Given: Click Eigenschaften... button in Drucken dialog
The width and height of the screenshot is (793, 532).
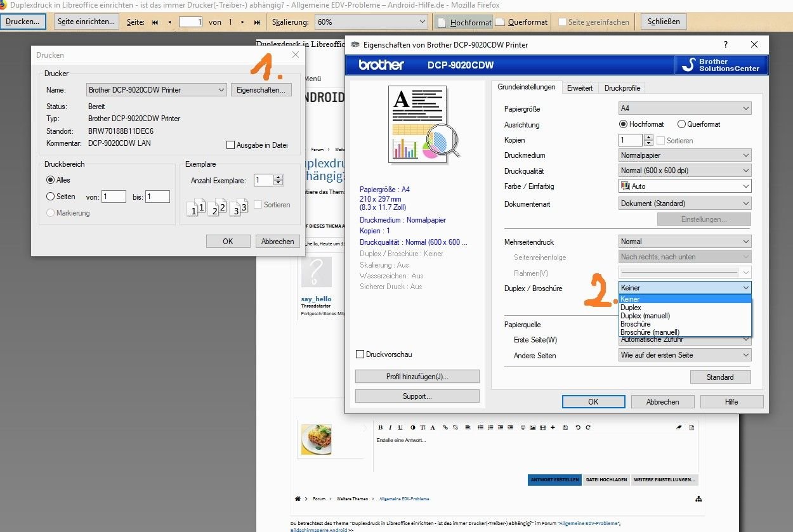Looking at the screenshot, I should click(261, 90).
